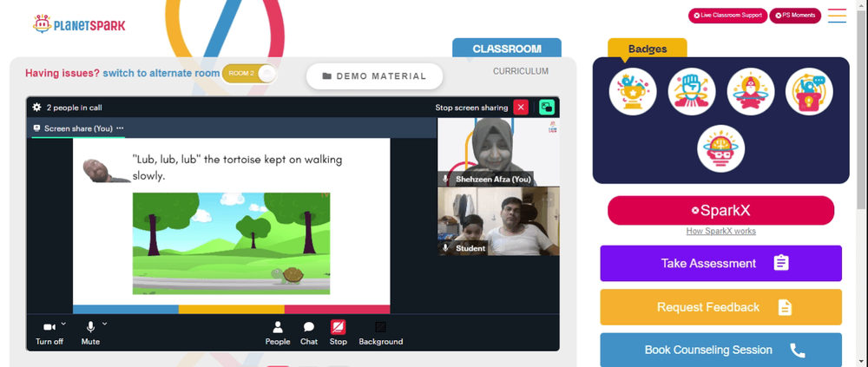Open the DEMO MATERIAL folder button

click(x=374, y=76)
